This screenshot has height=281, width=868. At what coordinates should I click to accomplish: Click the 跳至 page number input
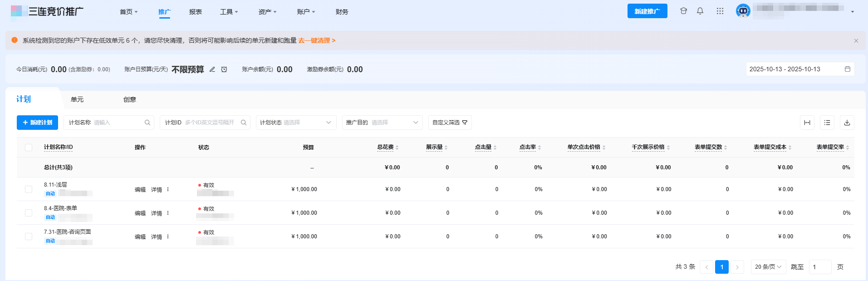pyautogui.click(x=820, y=267)
